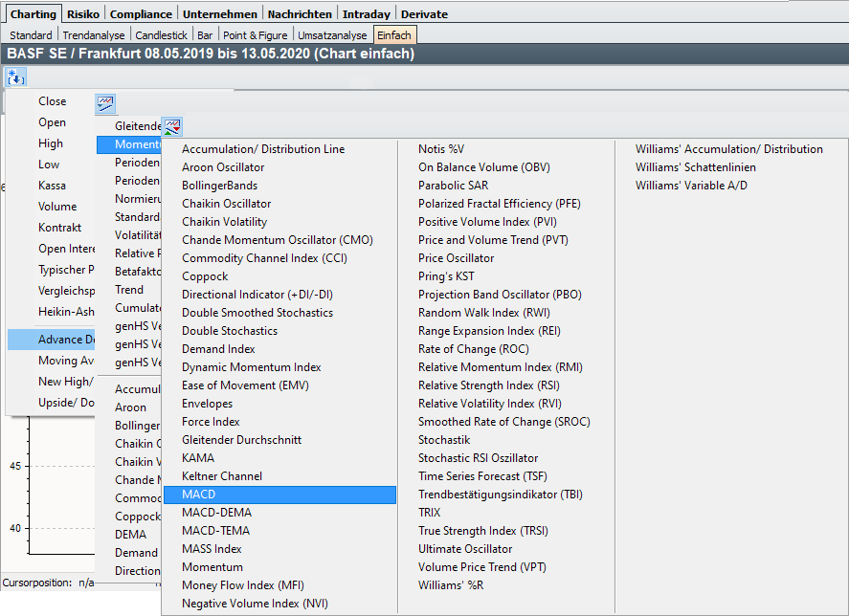Image resolution: width=849 pixels, height=616 pixels.
Task: Click the insert-indicator icon below the chart title
Action: point(15,76)
